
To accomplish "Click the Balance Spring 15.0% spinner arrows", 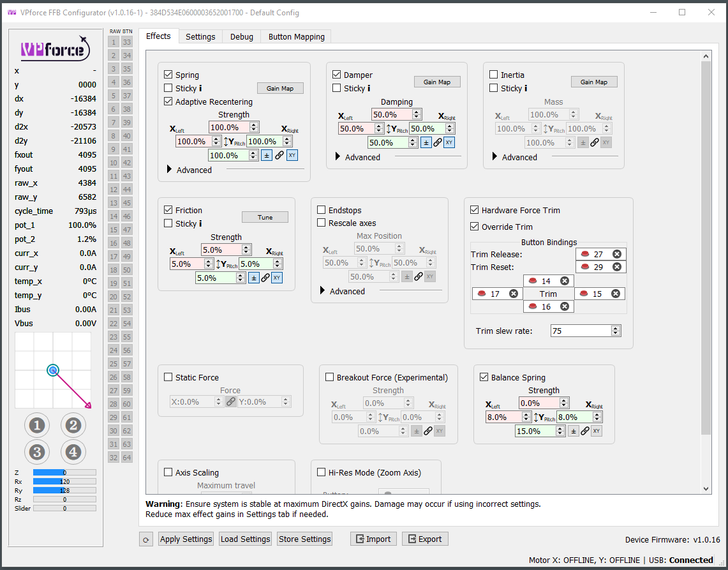I will (x=560, y=431).
